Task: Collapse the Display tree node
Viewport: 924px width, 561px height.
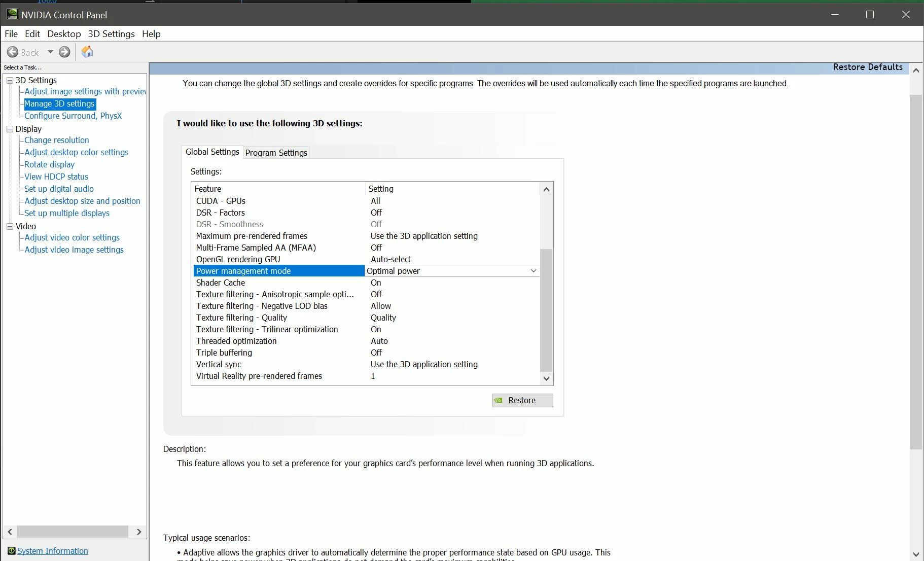Action: 10,129
